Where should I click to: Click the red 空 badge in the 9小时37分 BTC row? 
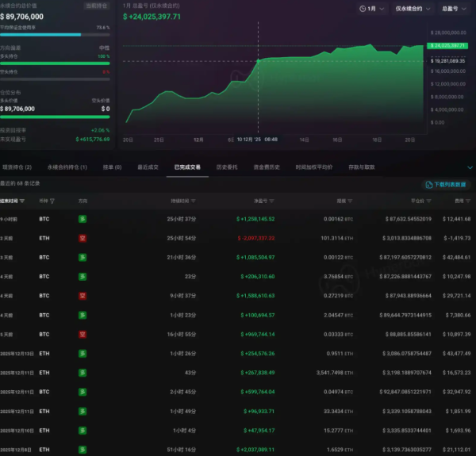point(83,295)
